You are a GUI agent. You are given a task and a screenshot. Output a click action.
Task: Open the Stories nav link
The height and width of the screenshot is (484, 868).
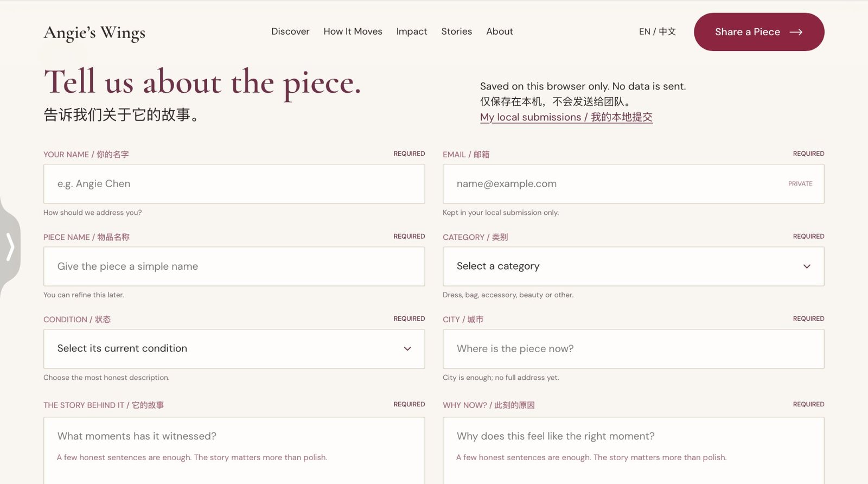(456, 31)
